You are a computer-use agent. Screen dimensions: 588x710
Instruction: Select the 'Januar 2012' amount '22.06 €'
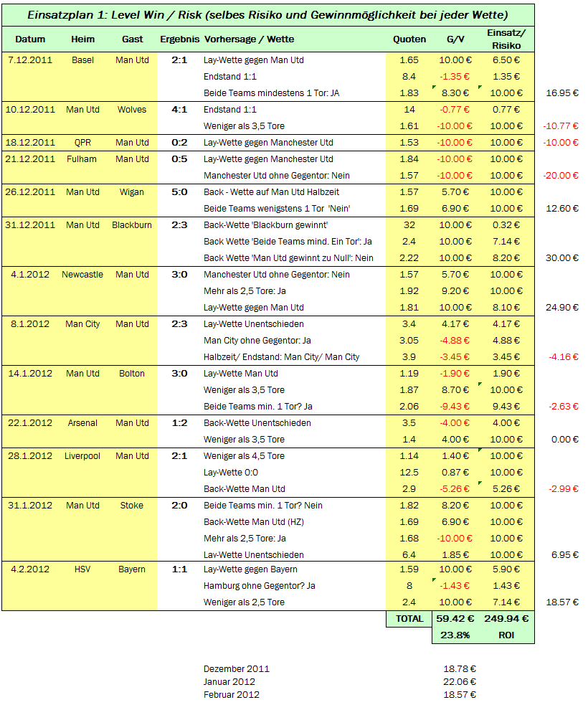460,682
